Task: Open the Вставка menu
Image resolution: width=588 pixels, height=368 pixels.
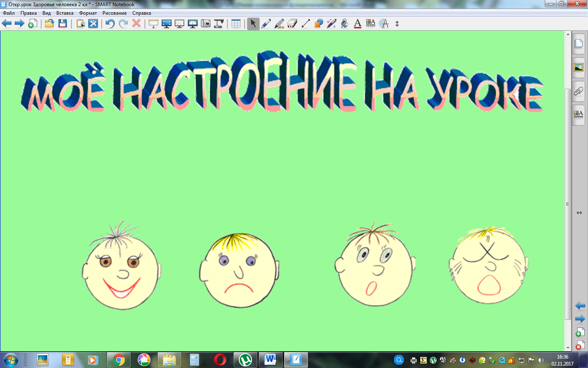Action: (65, 13)
